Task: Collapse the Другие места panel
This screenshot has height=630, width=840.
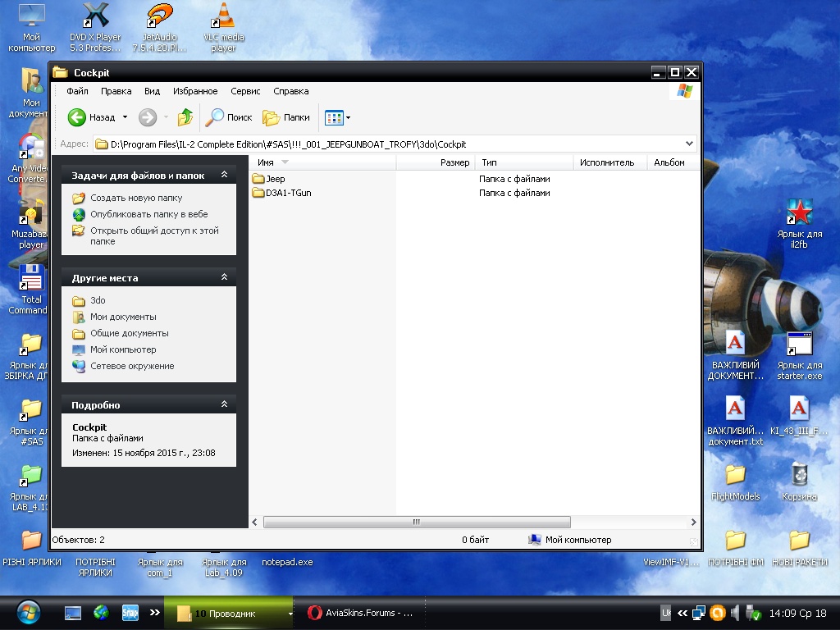Action: 224,277
